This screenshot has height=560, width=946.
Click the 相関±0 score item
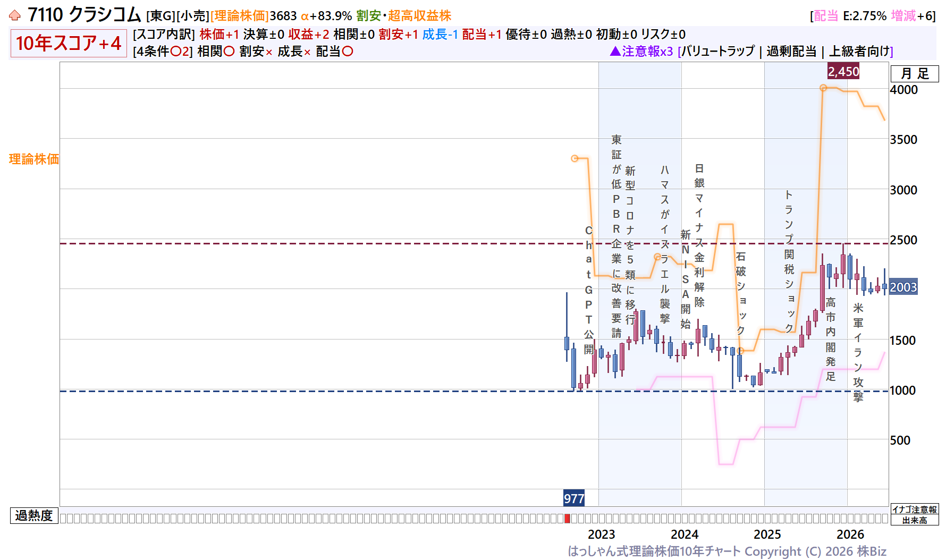pos(354,35)
